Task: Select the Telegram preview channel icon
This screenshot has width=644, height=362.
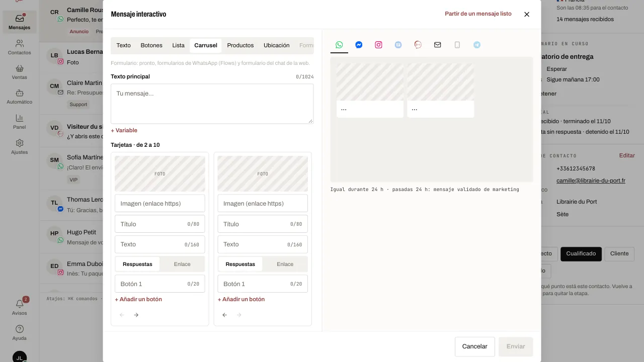Action: click(x=476, y=45)
